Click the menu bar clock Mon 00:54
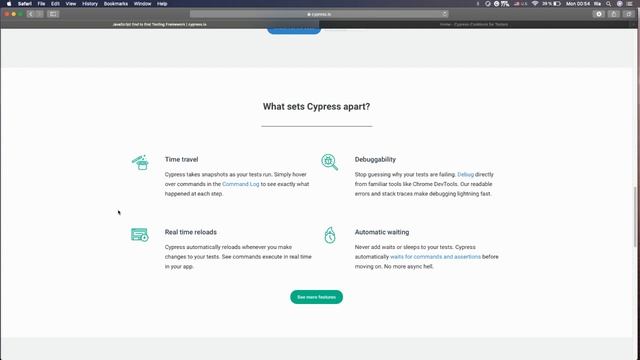The height and width of the screenshot is (360, 640). tap(578, 4)
